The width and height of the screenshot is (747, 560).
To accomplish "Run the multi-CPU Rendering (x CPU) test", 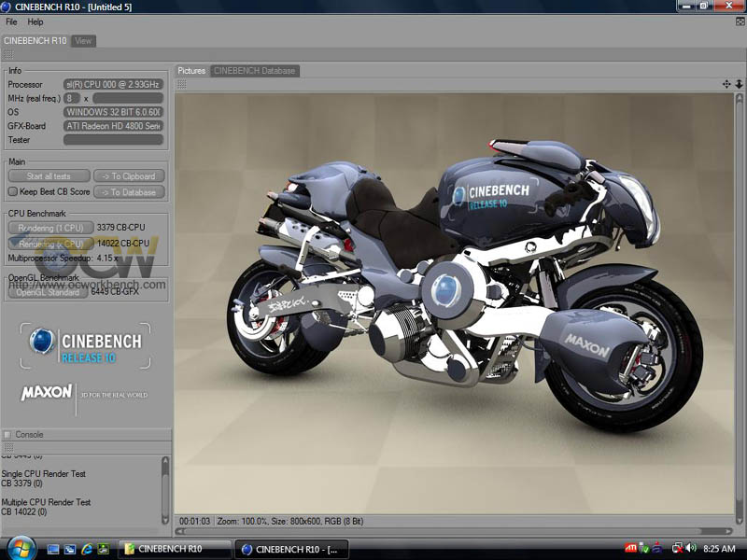I will tap(50, 244).
